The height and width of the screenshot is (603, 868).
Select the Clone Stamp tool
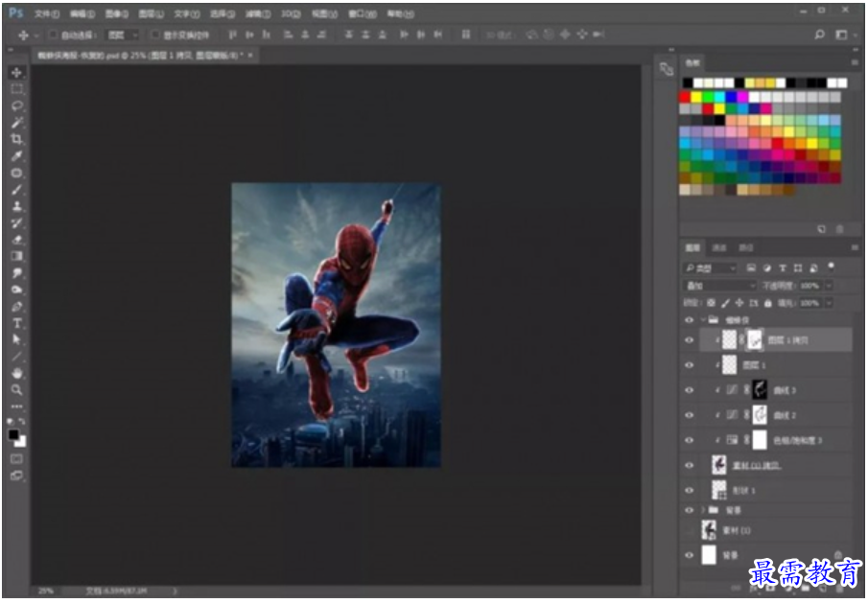point(16,206)
